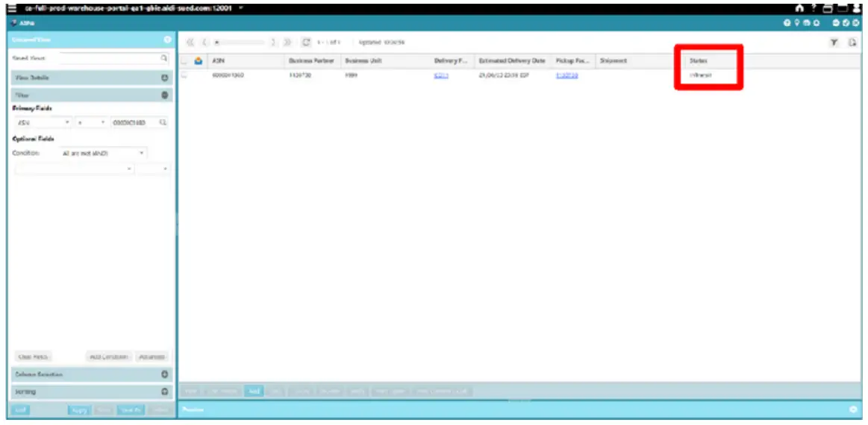Viewport: 868px width, 425px height.
Task: Click the Add Condition button
Action: (109, 357)
